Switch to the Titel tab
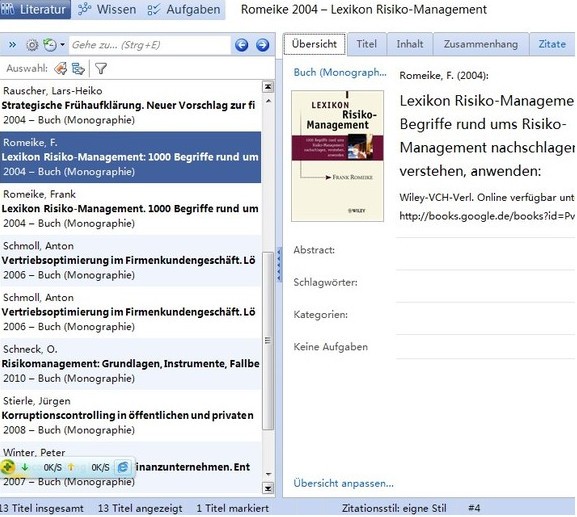The height and width of the screenshot is (517, 577). pos(367,44)
